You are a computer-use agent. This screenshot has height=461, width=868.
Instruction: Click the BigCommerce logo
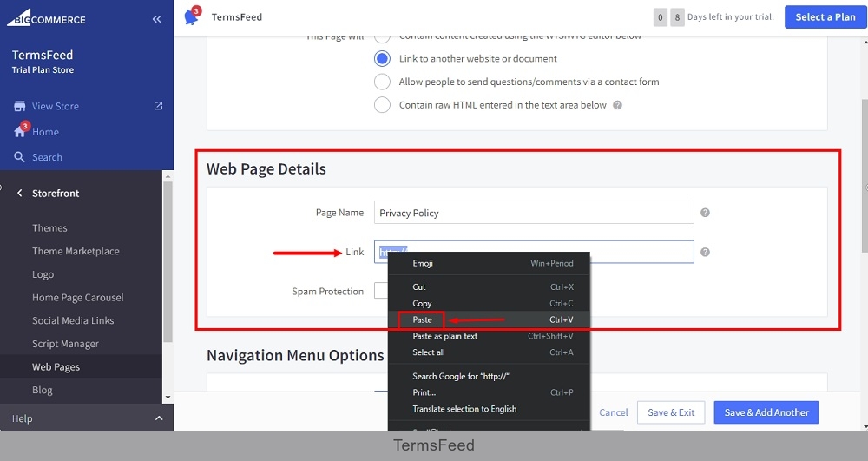(x=47, y=18)
